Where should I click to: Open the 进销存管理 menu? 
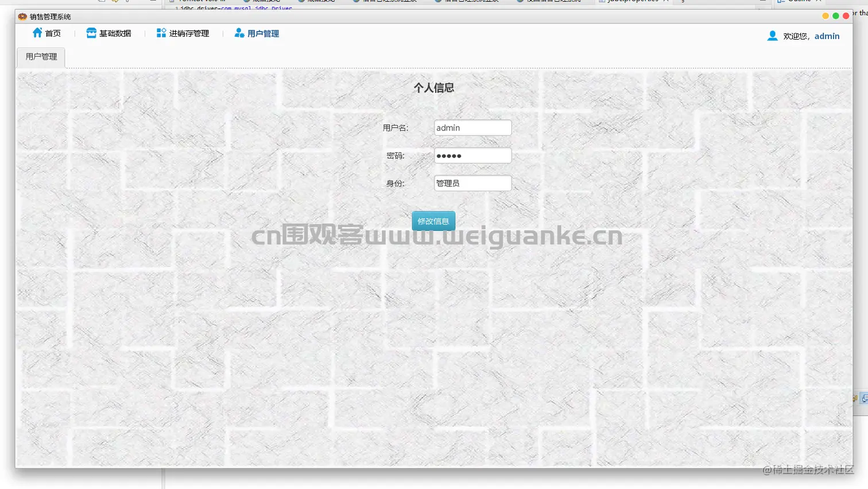click(x=189, y=33)
